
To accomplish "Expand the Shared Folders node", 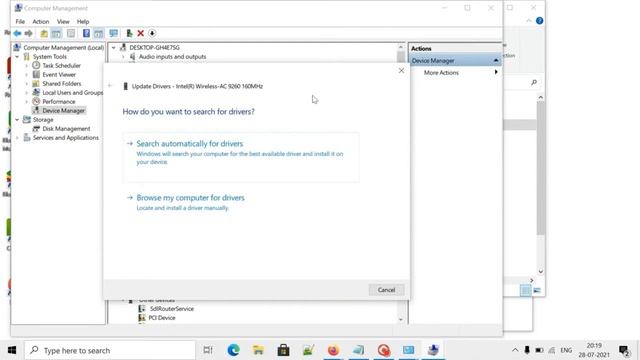I will (27, 84).
